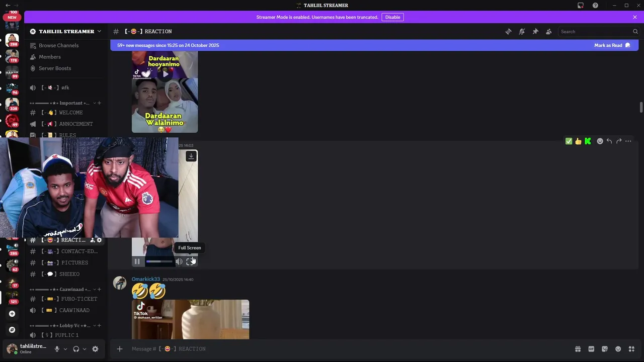The width and height of the screenshot is (644, 362).
Task: Disable Streamer Mode button
Action: [x=392, y=17]
